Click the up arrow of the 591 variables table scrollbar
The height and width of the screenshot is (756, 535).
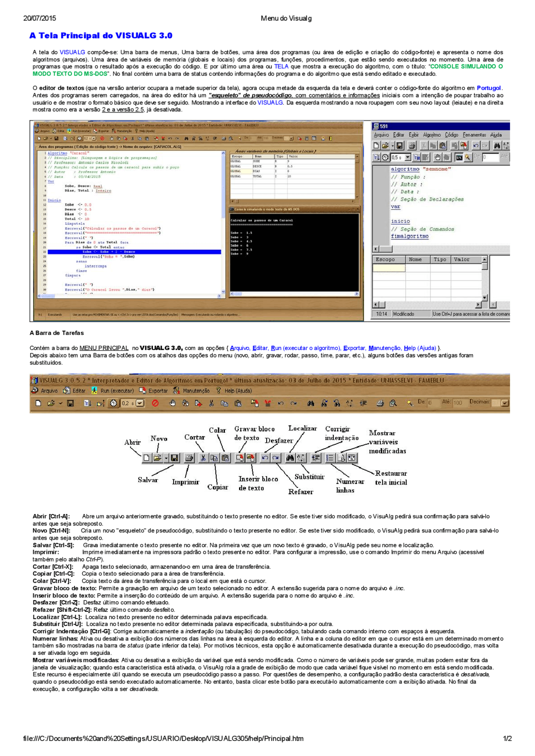485,259
